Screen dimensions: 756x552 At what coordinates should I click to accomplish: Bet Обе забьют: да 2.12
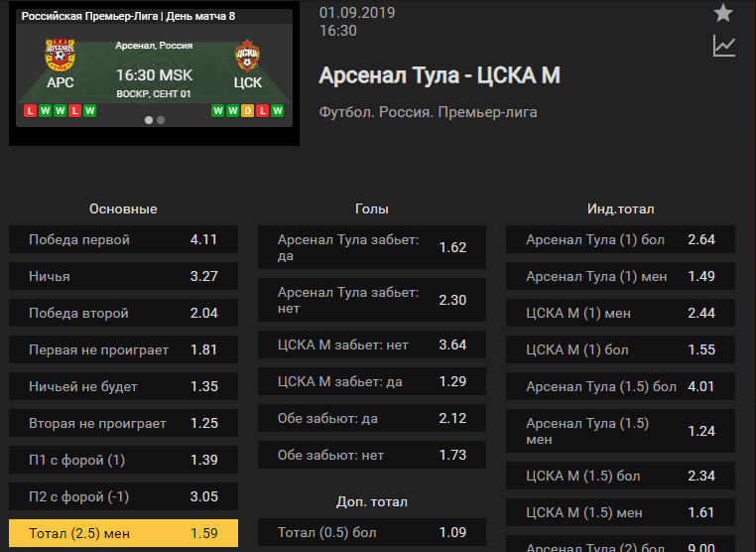[x=372, y=418]
